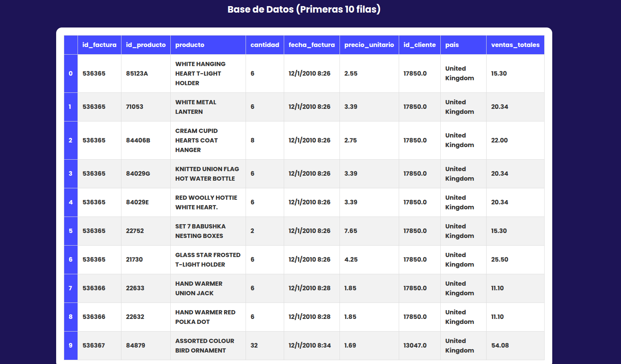Click customer id 13047.0

pos(415,346)
